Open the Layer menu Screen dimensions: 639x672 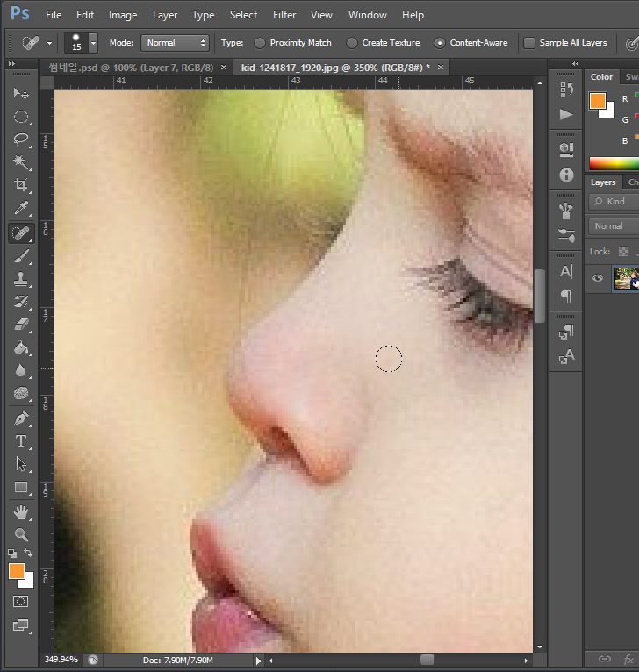click(165, 15)
